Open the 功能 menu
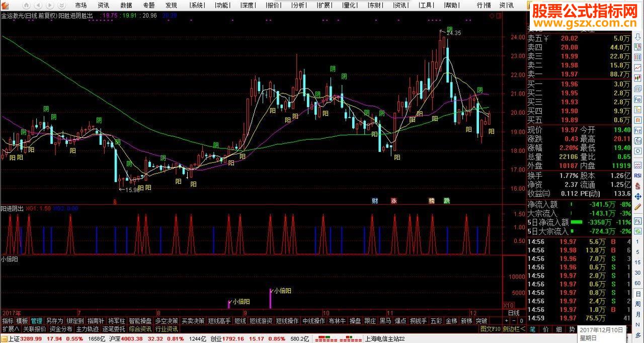The width and height of the screenshot is (644, 343). coord(222,5)
